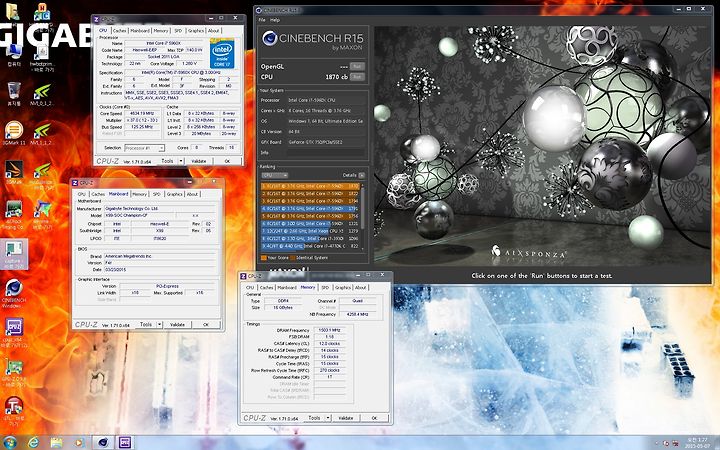
Task: Click the Info field in Cinebench Your System
Action: (x=326, y=152)
